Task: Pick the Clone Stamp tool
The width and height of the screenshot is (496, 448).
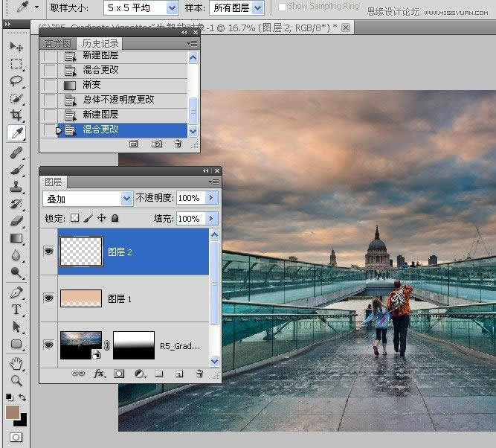Action: (16, 186)
